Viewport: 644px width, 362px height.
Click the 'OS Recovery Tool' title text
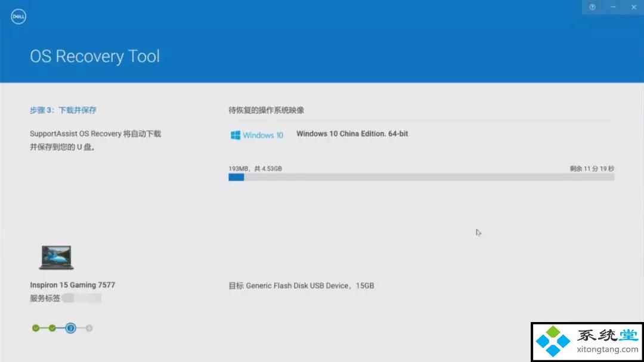[95, 56]
